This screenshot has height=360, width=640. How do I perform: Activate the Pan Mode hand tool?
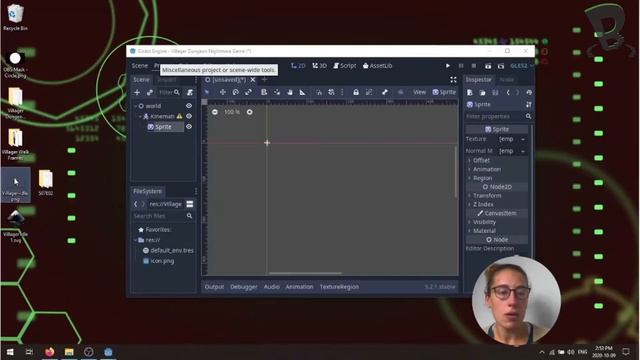pyautogui.click(x=290, y=92)
